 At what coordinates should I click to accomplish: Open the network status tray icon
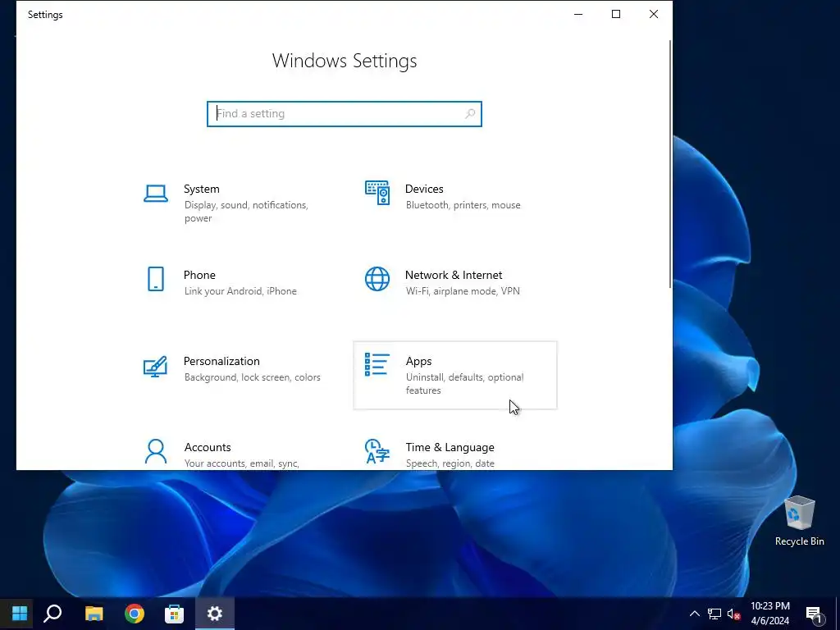coord(714,614)
